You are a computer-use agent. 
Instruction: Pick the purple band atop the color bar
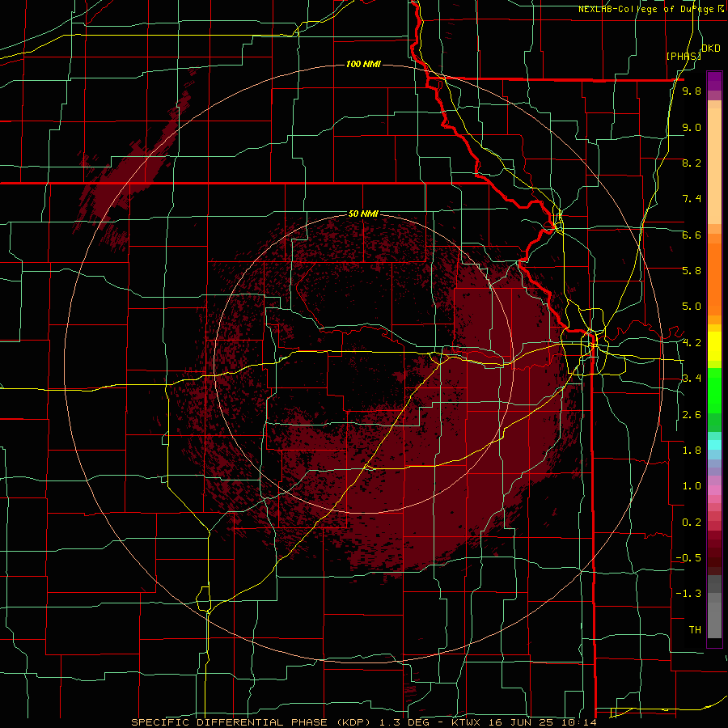tap(714, 81)
